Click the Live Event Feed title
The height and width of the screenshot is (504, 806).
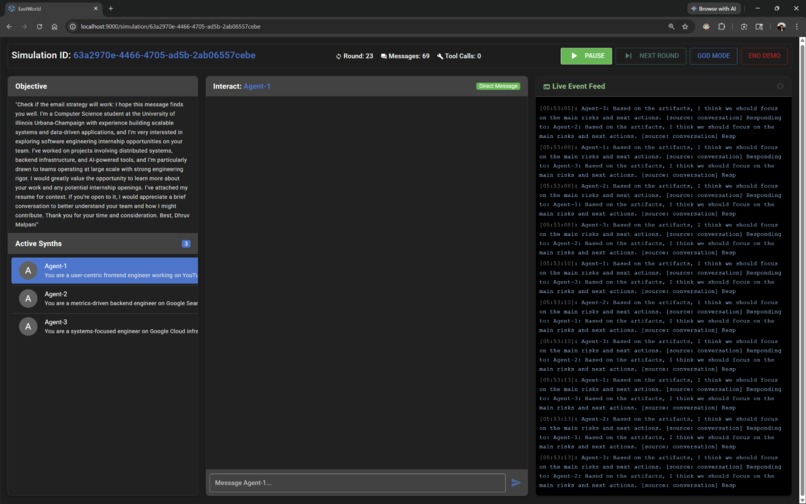578,86
